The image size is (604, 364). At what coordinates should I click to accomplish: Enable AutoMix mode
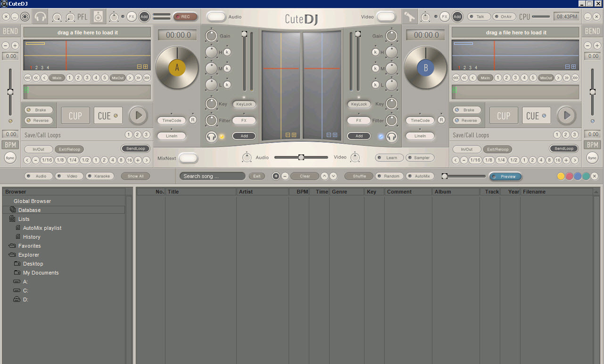coord(420,176)
